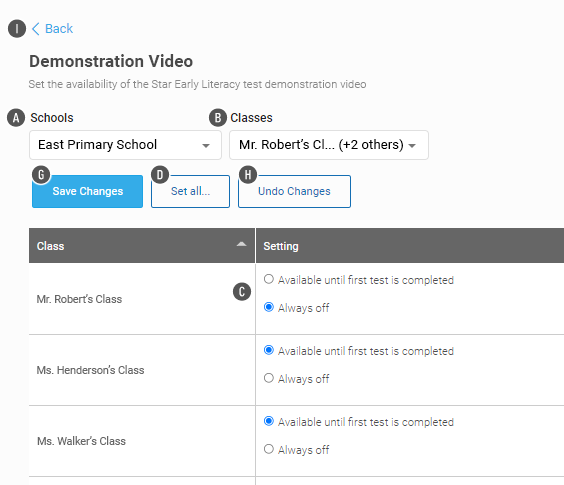The width and height of the screenshot is (564, 485).
Task: Click the circled letter C marker in Mr. Robert's row
Action: (242, 291)
